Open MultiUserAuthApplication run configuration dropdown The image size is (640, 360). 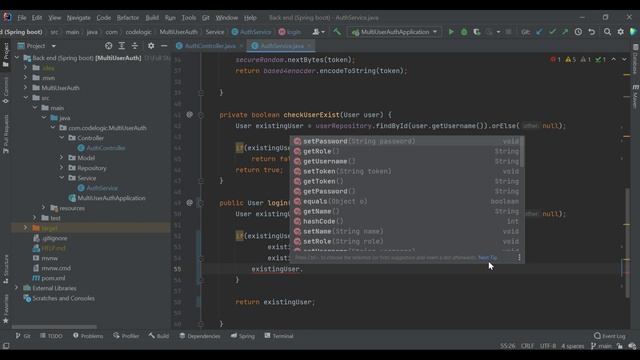coord(395,32)
